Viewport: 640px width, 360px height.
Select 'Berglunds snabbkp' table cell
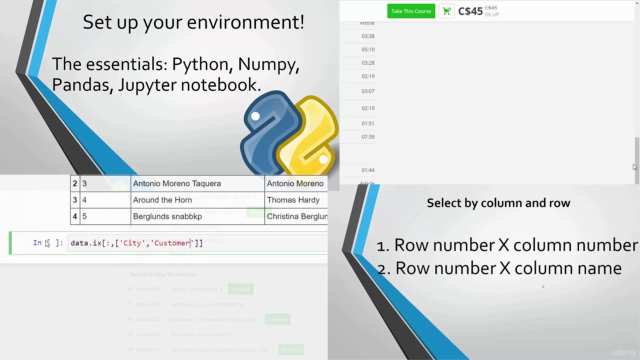click(x=198, y=216)
